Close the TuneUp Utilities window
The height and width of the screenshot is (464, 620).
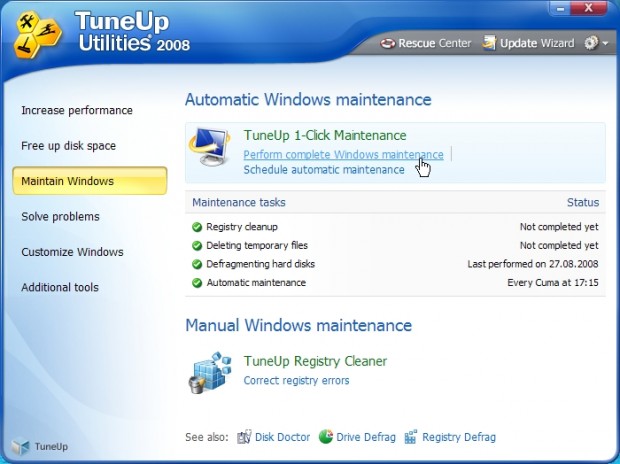click(x=589, y=8)
